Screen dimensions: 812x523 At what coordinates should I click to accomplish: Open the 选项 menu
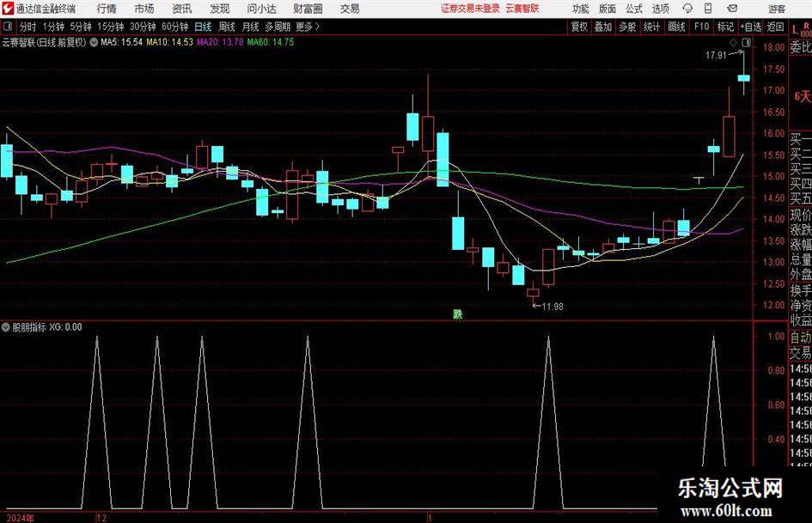click(660, 9)
